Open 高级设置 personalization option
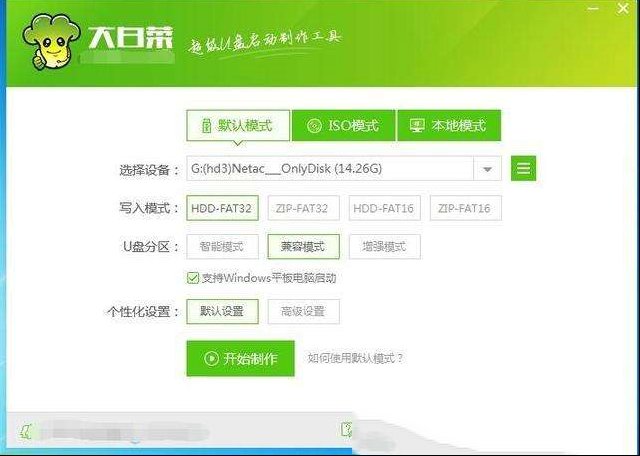The width and height of the screenshot is (640, 456). [303, 311]
